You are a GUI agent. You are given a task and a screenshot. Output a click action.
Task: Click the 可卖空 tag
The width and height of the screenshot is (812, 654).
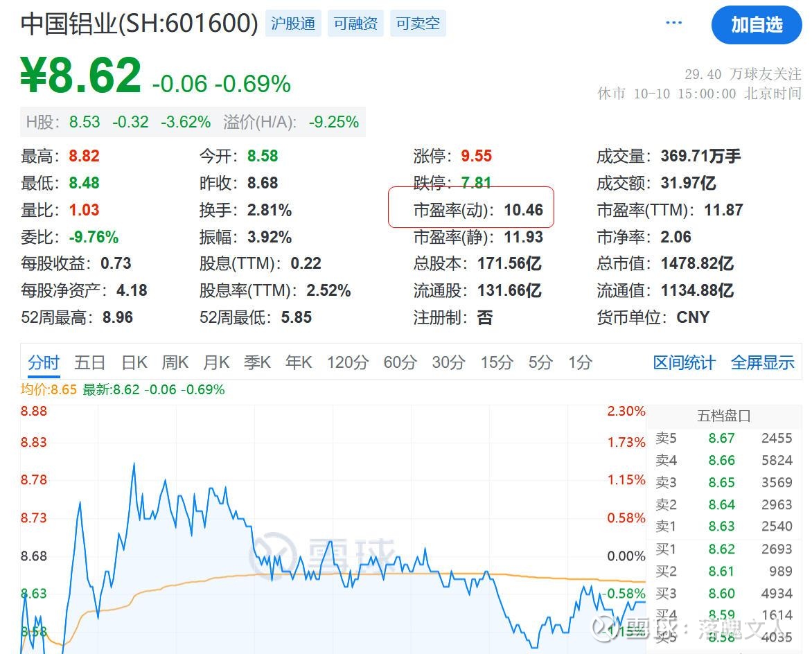pos(418,24)
